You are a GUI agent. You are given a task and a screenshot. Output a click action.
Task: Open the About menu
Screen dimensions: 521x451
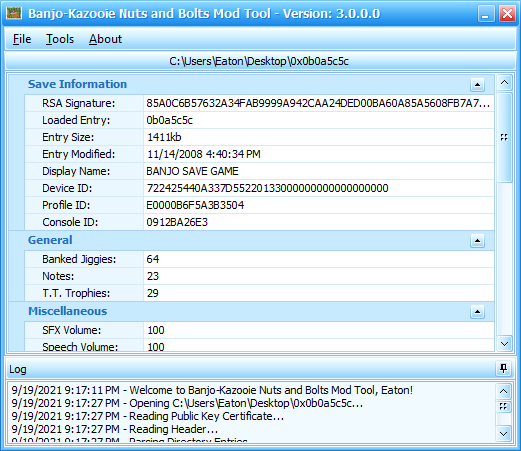click(x=105, y=39)
